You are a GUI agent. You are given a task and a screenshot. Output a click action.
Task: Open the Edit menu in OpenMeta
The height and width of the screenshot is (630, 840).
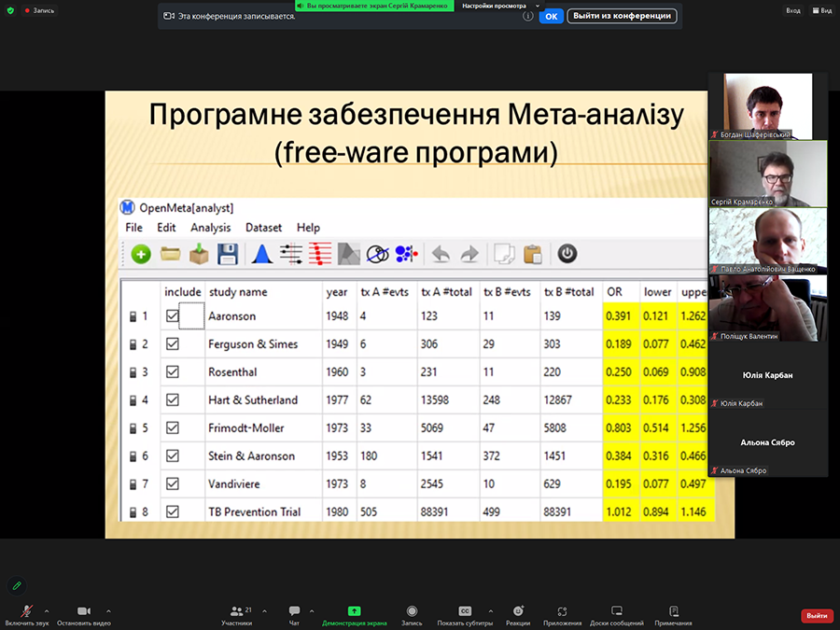click(166, 228)
